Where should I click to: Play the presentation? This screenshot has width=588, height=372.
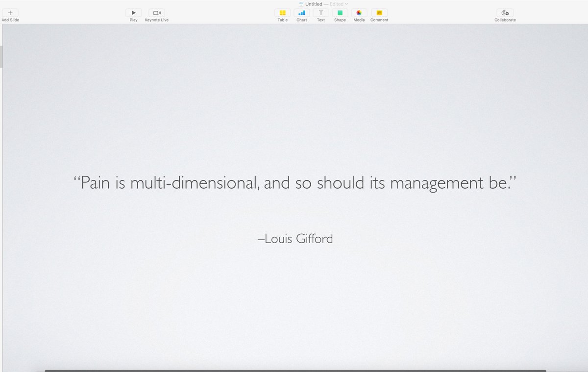pyautogui.click(x=133, y=13)
